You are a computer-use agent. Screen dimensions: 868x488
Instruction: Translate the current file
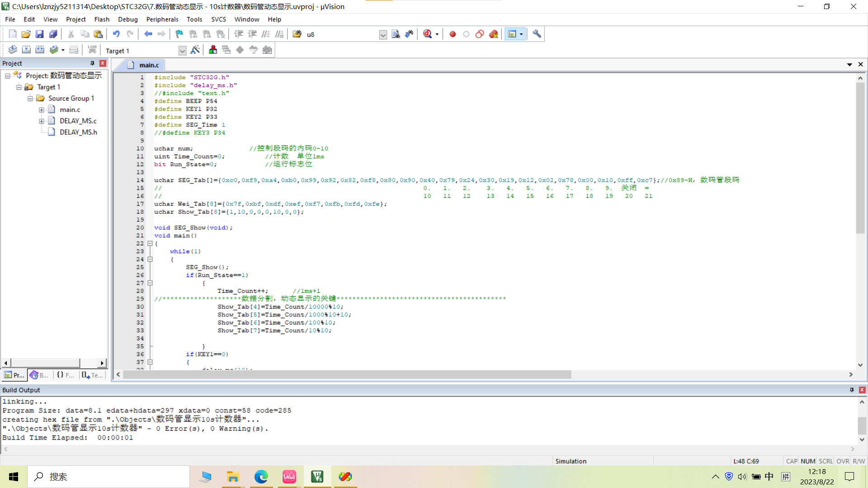pos(13,50)
